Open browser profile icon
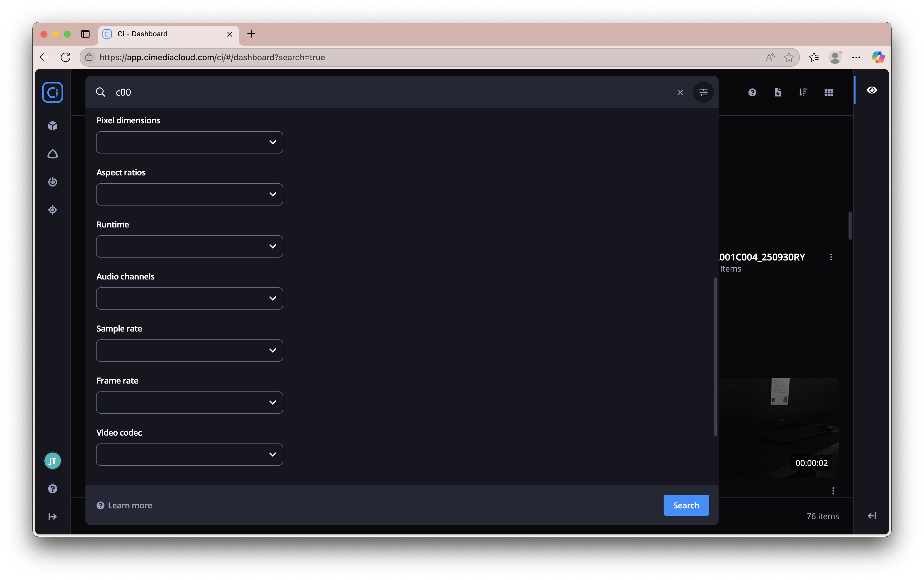Image resolution: width=924 pixels, height=580 pixels. pos(835,57)
